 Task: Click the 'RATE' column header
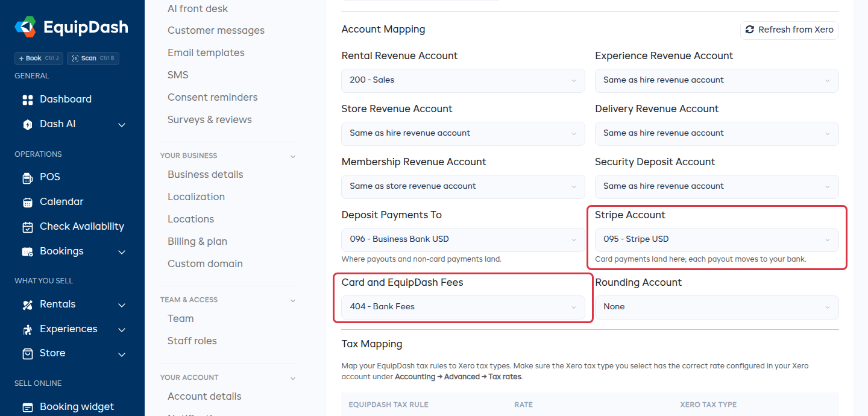pyautogui.click(x=523, y=405)
